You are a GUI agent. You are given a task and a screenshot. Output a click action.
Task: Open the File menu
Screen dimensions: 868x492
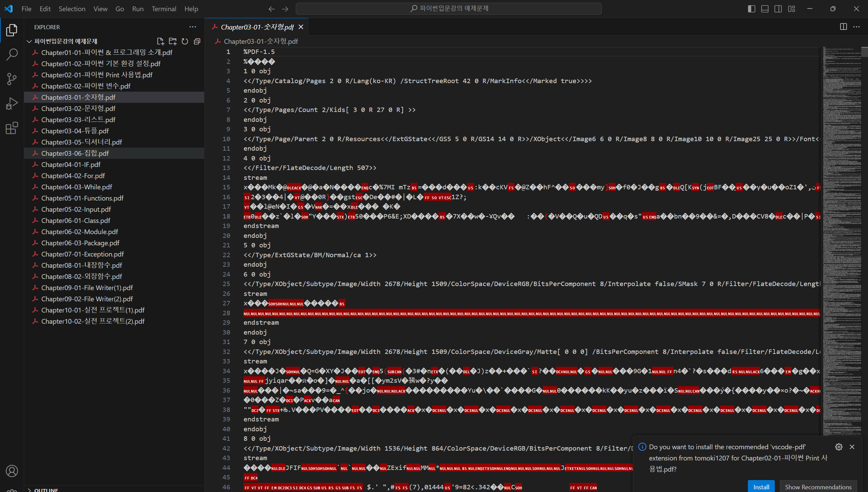point(26,9)
